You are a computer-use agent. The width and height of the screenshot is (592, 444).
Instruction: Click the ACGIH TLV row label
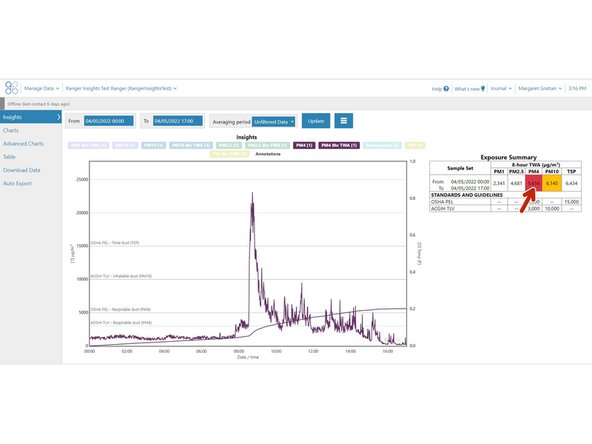tap(443, 208)
